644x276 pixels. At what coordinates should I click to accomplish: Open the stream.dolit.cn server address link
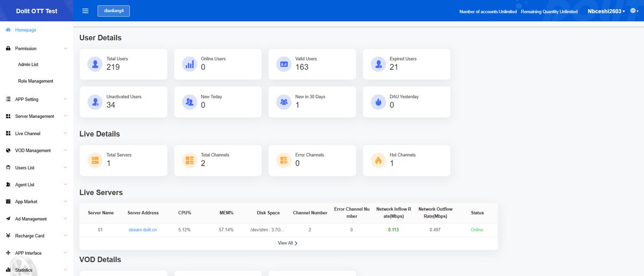(142, 230)
